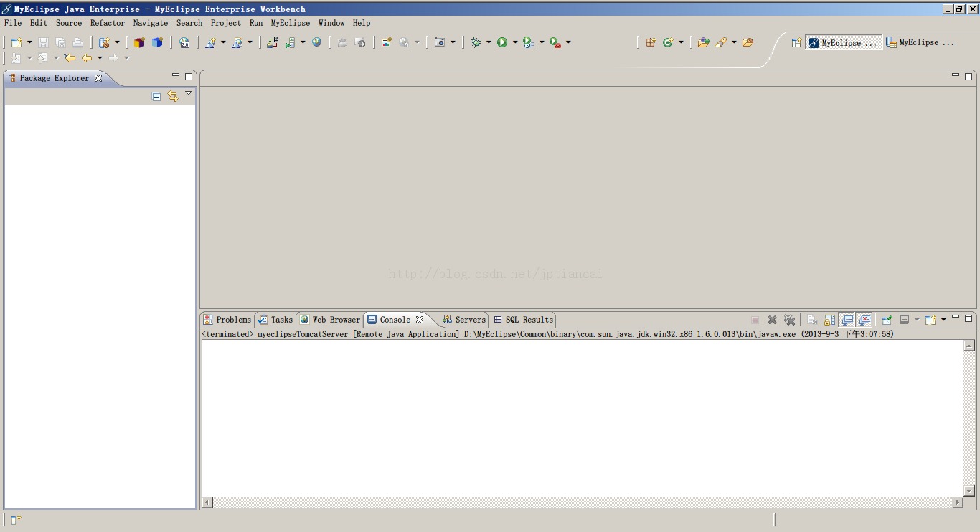Screen dimensions: 980x532
Task: Click the blue cube module icon
Action: (x=157, y=42)
